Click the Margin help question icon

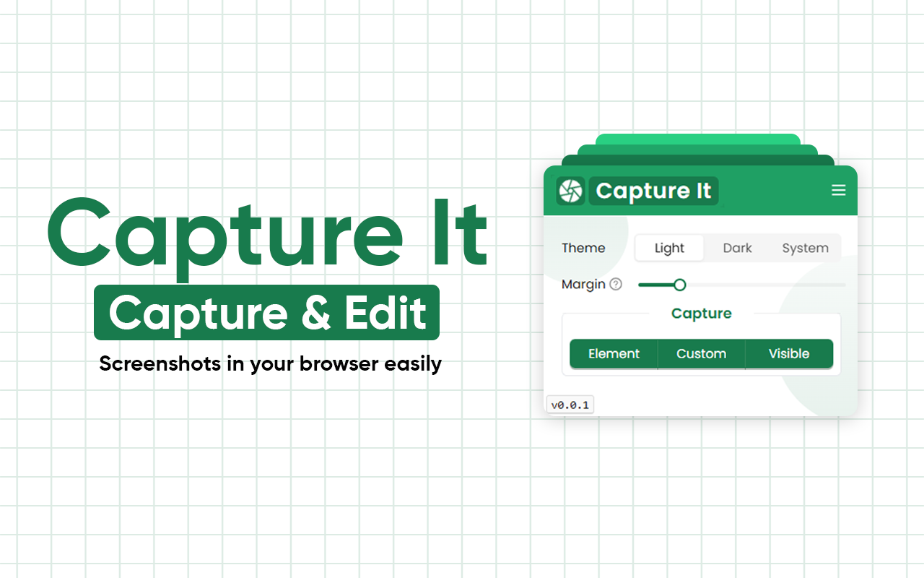617,285
